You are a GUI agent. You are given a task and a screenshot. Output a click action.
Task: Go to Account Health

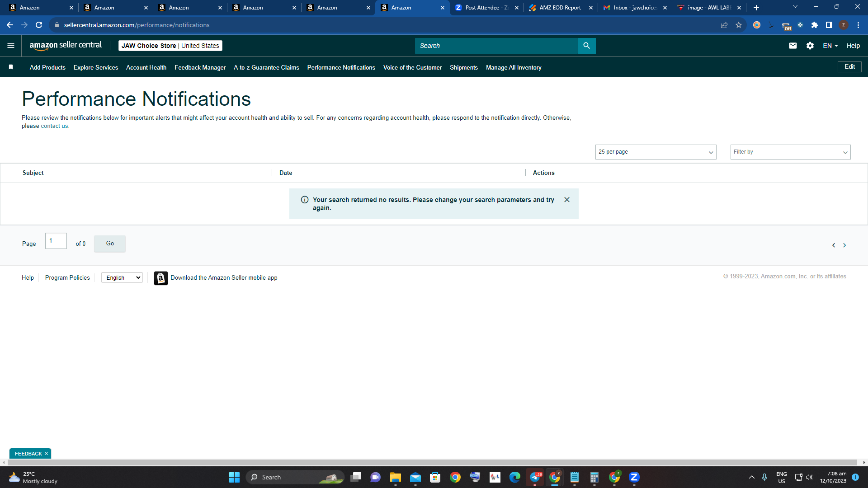(146, 67)
